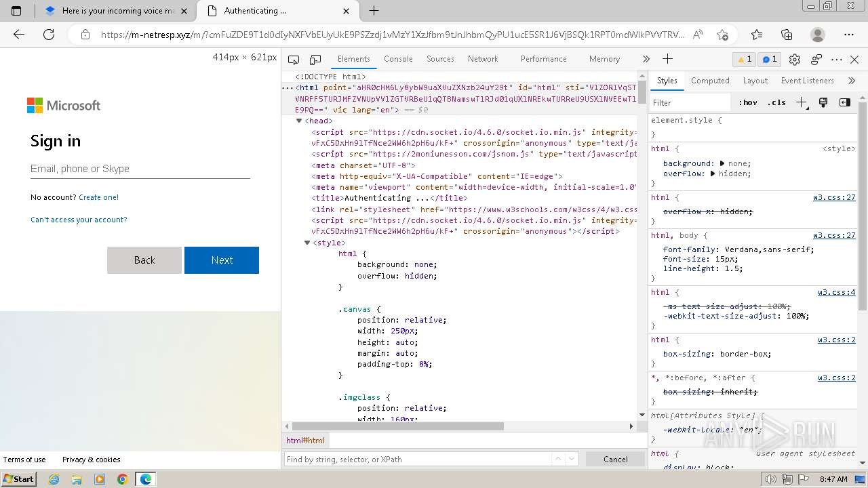Open DevTools feedback/experiments icon

(x=816, y=60)
